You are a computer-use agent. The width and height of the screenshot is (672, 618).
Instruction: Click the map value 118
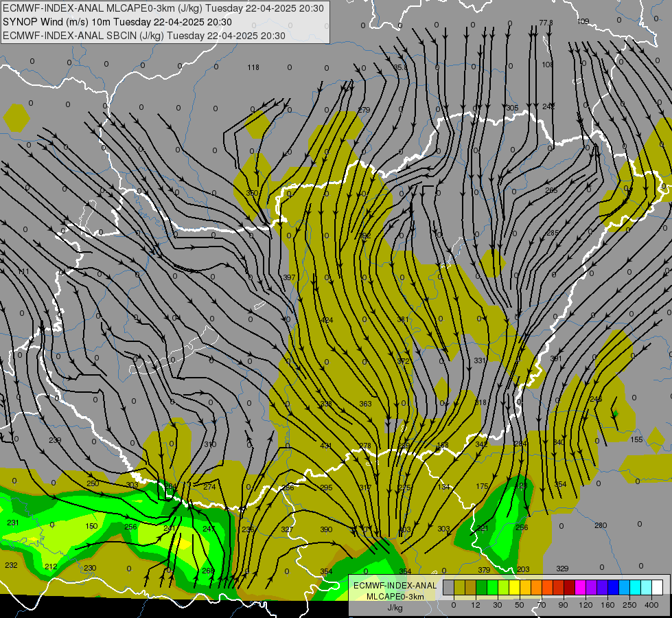[253, 67]
